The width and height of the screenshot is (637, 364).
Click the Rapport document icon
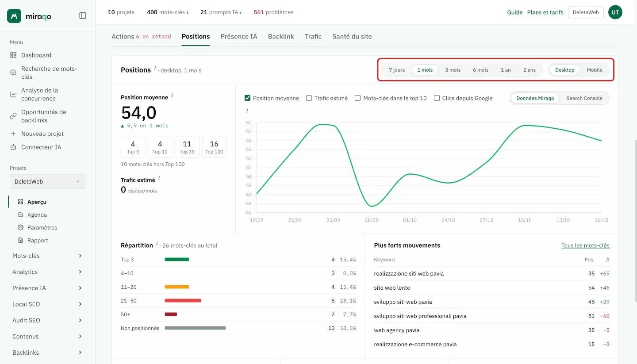(x=20, y=240)
